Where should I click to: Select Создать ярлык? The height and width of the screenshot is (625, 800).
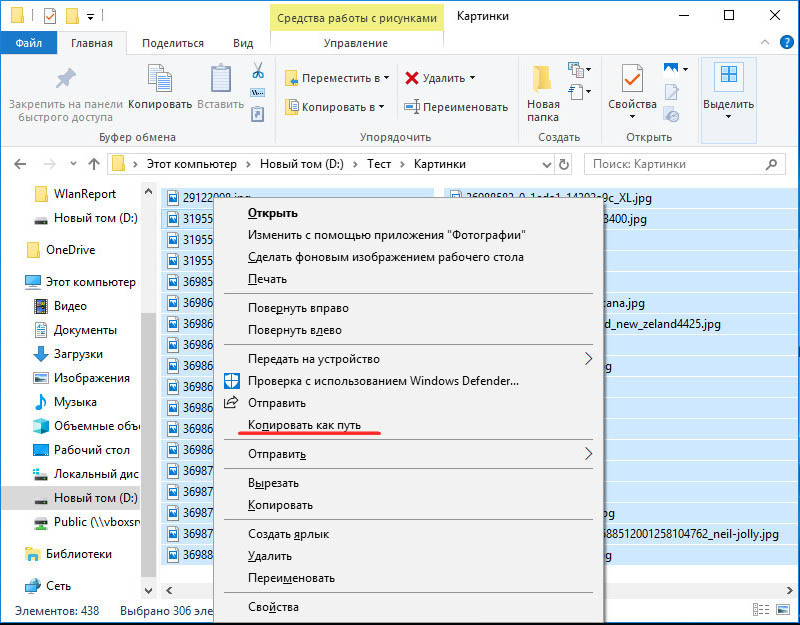point(289,534)
